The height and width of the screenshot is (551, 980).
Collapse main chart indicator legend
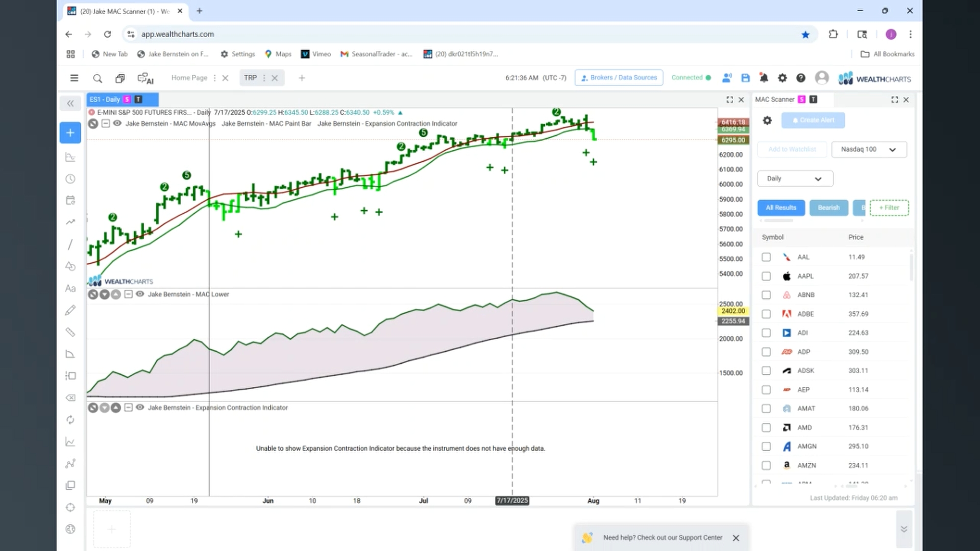tap(106, 123)
